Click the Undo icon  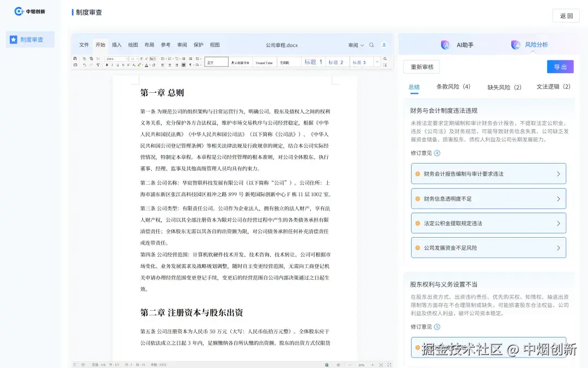point(85,64)
